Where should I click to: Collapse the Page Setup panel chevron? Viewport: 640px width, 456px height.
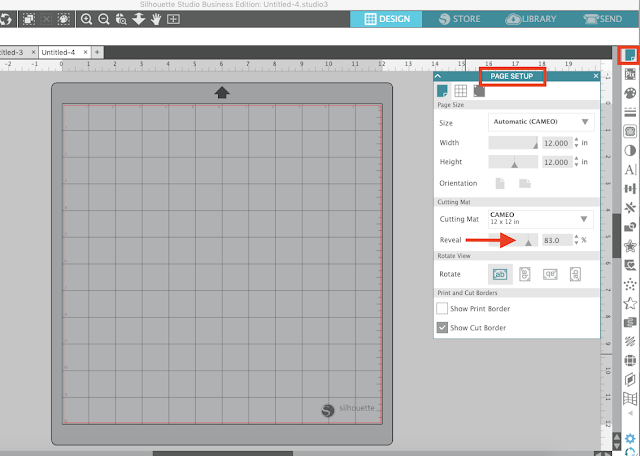(438, 76)
